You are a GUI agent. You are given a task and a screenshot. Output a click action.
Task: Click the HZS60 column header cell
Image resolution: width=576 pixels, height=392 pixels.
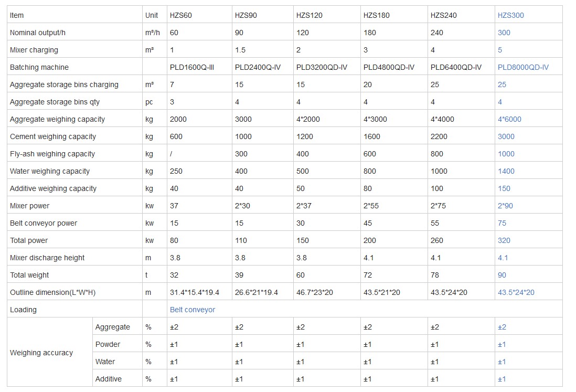click(181, 15)
